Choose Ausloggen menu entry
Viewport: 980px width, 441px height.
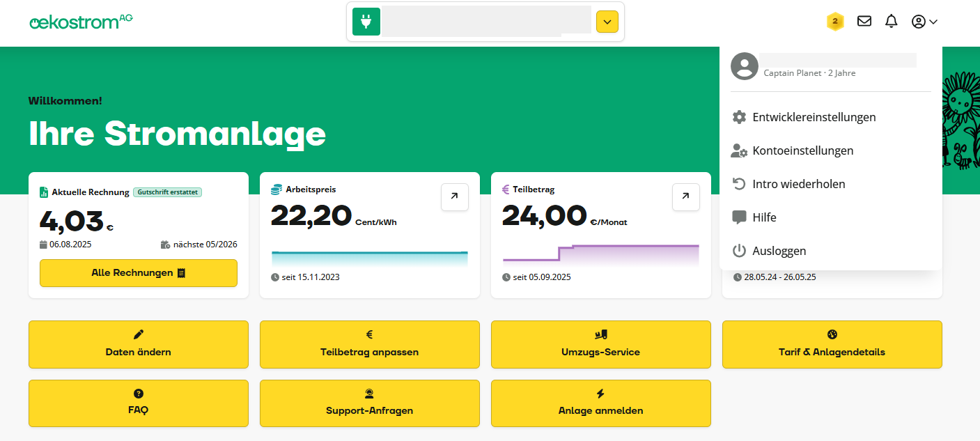pyautogui.click(x=831, y=251)
